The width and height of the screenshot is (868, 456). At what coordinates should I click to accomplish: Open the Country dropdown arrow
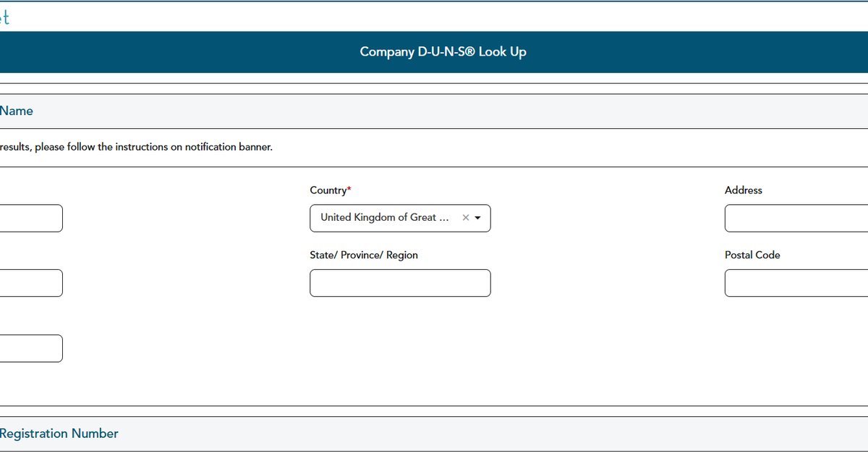[478, 218]
